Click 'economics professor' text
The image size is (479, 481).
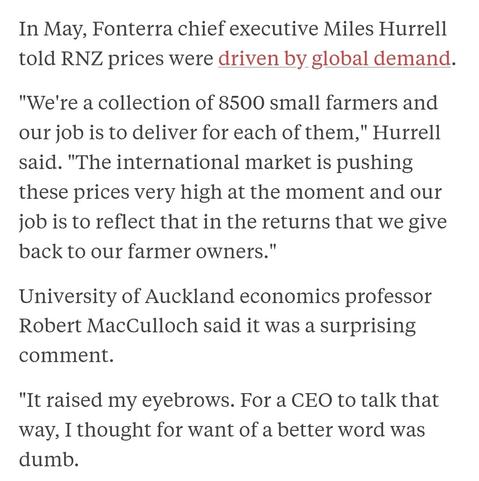[336, 296]
